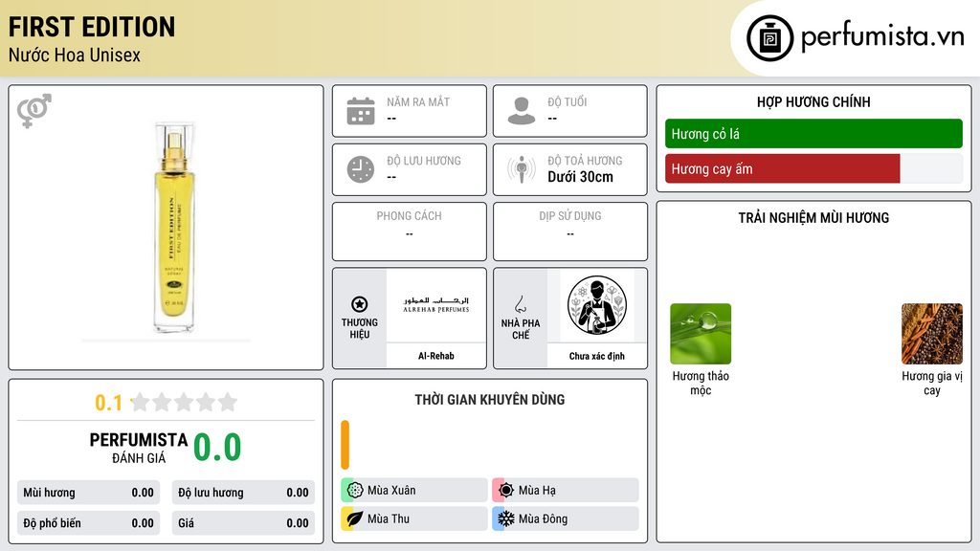Open the Hương gia vị cay note image
This screenshot has height=551, width=980.
pos(932,334)
